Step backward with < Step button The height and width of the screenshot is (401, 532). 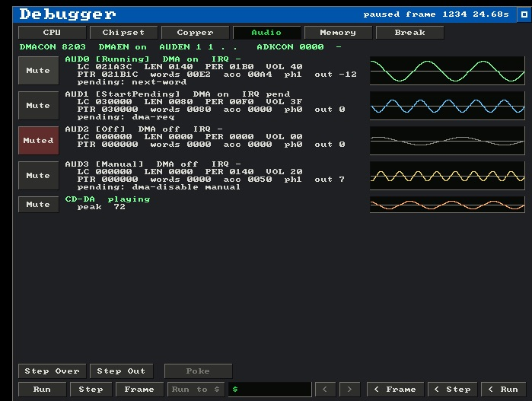[x=453, y=390]
